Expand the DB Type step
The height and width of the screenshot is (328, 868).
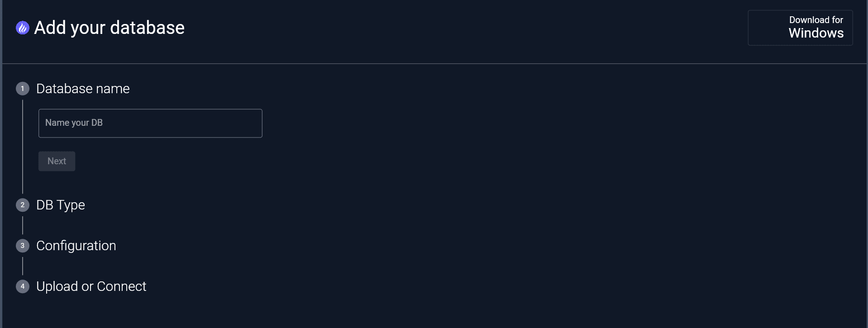[x=61, y=205]
